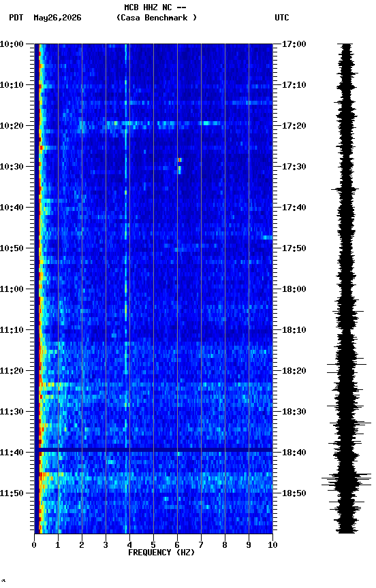Click the 18:10 UTC time label
This screenshot has height=588, width=376.
click(294, 330)
